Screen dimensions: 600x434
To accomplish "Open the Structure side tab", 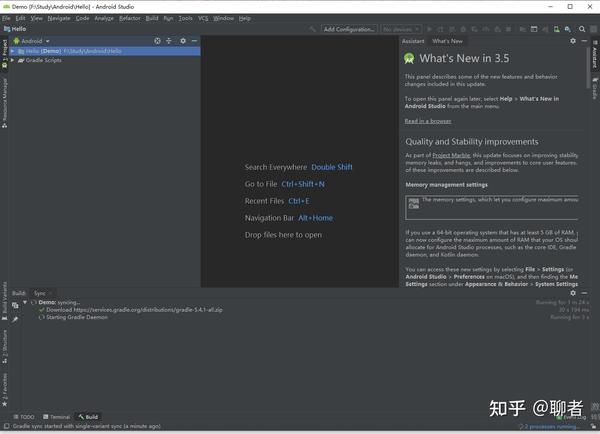I will 5,347.
